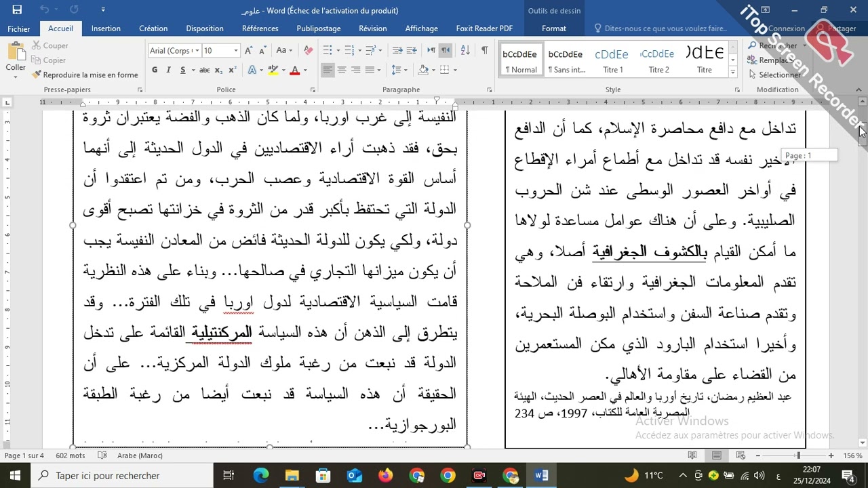Apply superscript x² formatting
The width and height of the screenshot is (868, 488).
coord(232,70)
